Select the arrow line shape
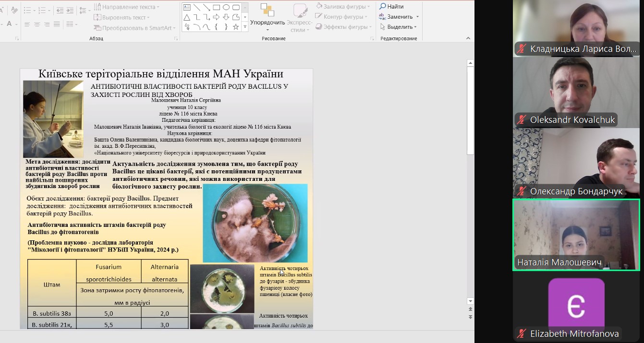This screenshot has height=343, width=644. pyautogui.click(x=207, y=7)
